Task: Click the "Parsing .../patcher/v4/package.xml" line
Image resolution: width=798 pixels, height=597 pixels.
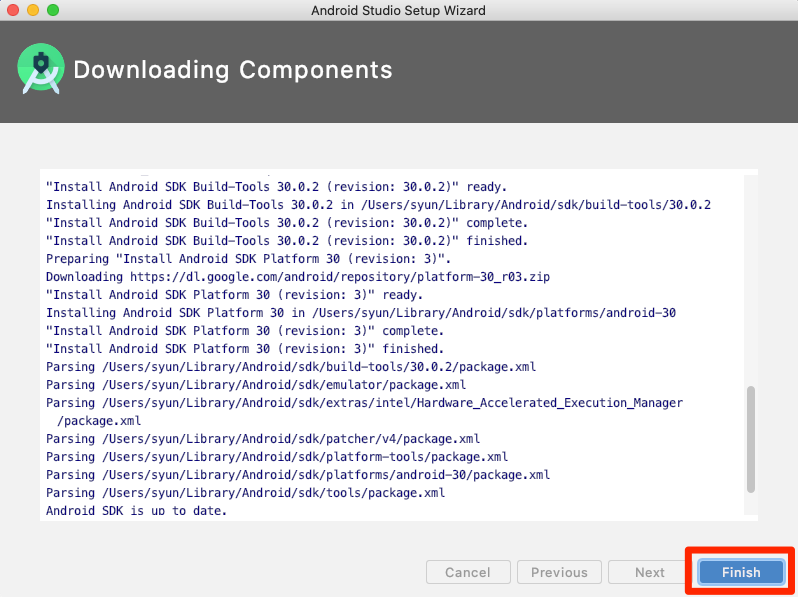Action: click(263, 439)
